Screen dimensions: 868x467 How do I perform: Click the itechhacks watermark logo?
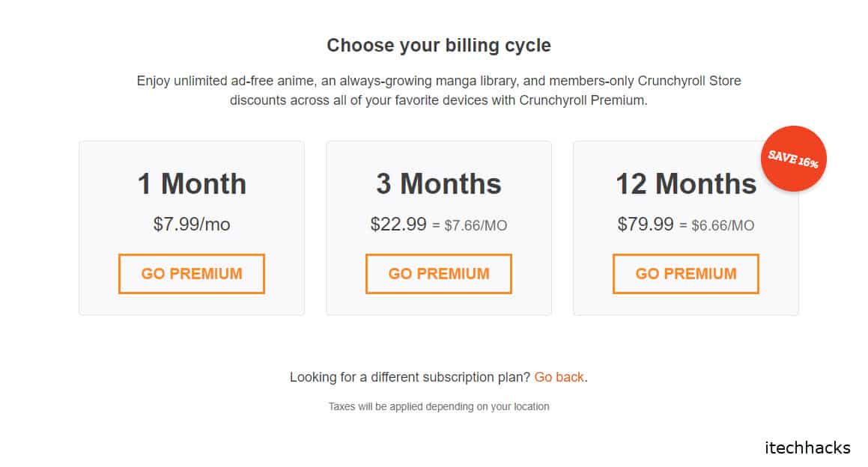pyautogui.click(x=809, y=447)
